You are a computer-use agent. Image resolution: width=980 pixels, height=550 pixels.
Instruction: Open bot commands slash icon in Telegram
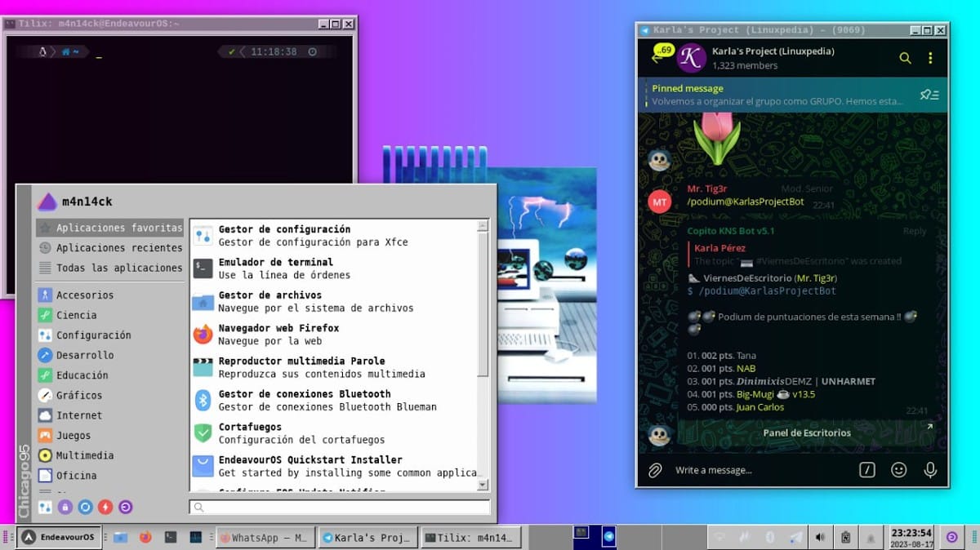[867, 470]
